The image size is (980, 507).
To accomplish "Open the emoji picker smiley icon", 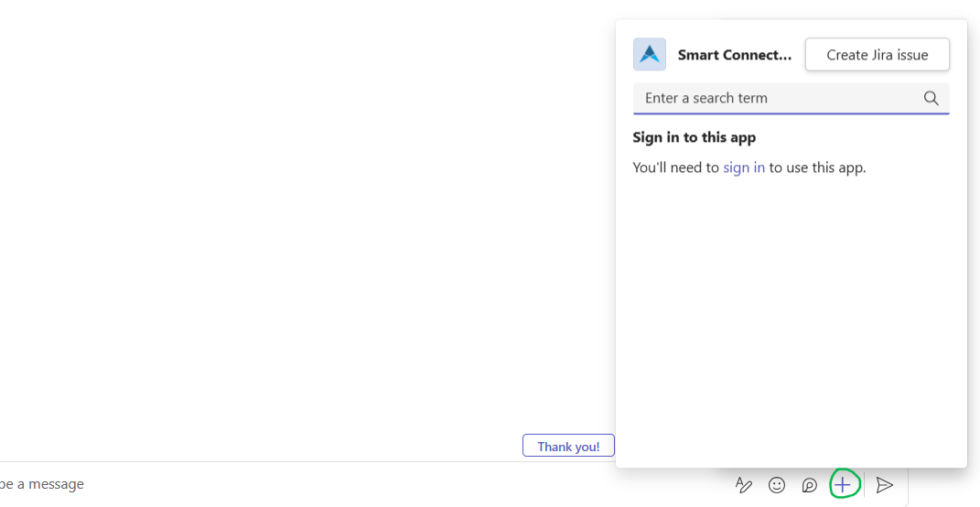I will tap(777, 485).
